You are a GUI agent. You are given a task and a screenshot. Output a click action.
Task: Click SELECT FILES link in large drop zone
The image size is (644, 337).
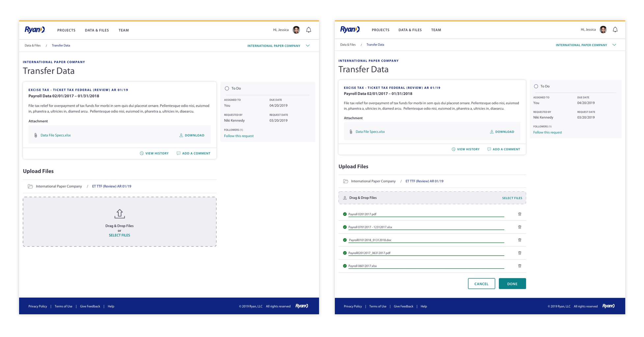pyautogui.click(x=120, y=235)
